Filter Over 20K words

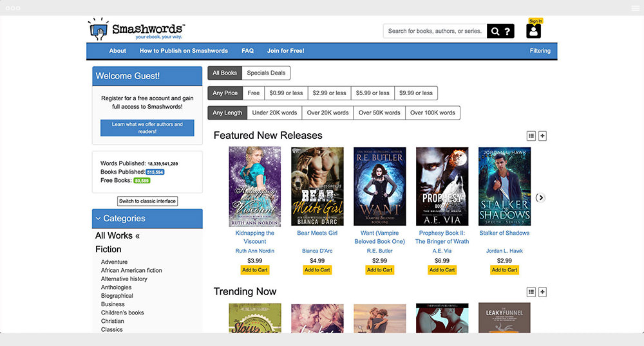click(x=328, y=113)
